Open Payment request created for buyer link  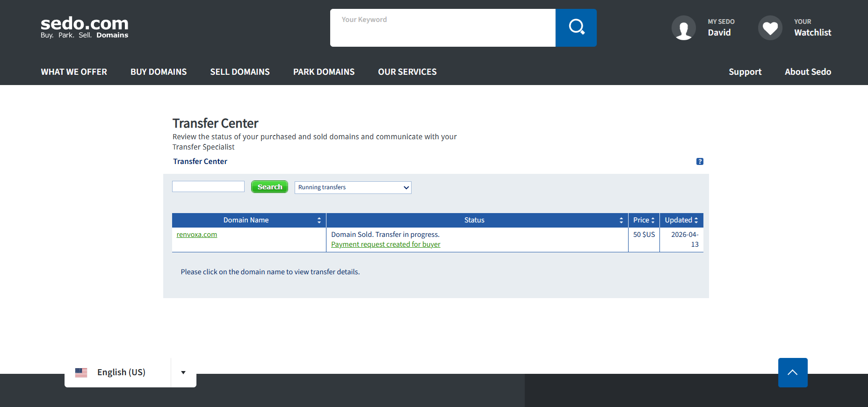tap(386, 244)
